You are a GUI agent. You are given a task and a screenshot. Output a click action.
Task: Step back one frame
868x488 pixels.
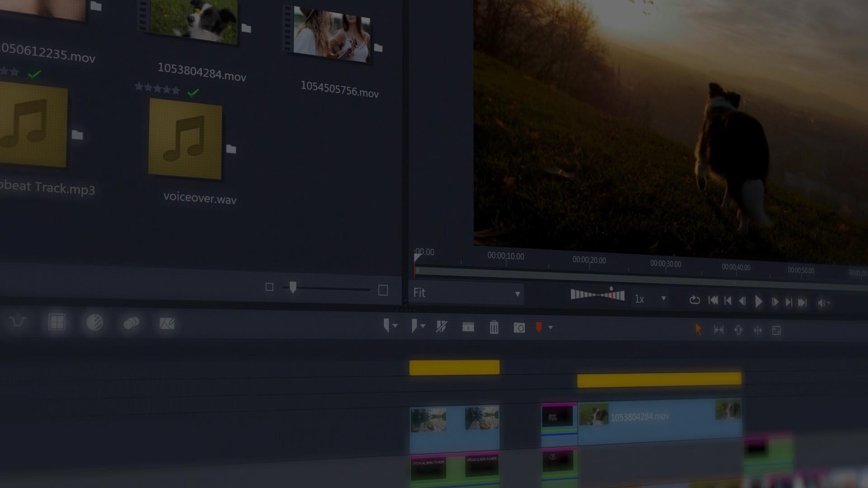[743, 301]
